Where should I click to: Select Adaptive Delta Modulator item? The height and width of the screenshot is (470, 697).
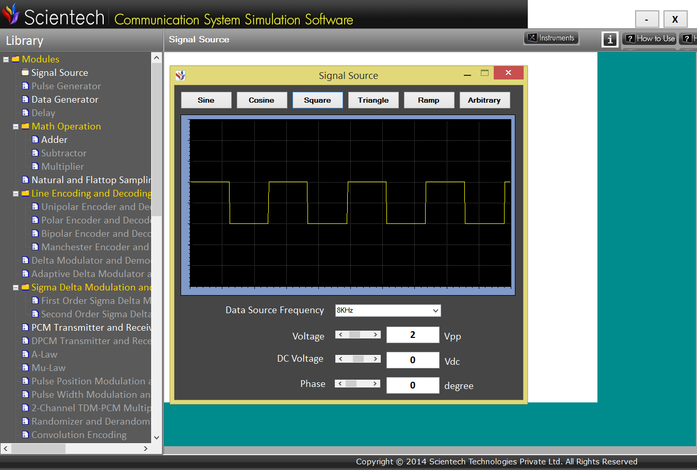[91, 274]
